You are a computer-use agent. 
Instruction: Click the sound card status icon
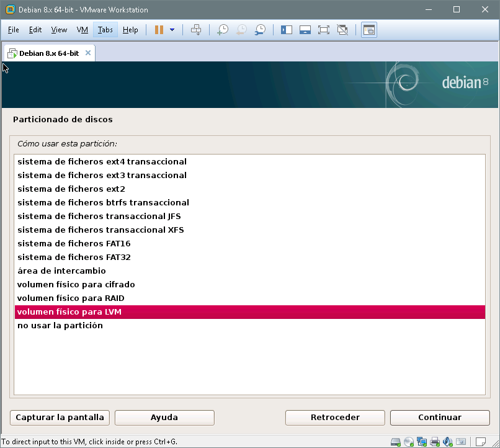pyautogui.click(x=448, y=442)
